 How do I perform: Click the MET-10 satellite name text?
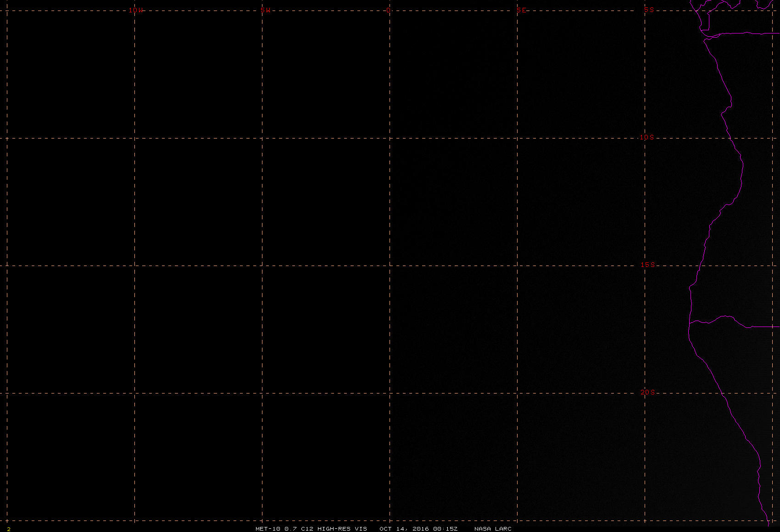click(268, 529)
